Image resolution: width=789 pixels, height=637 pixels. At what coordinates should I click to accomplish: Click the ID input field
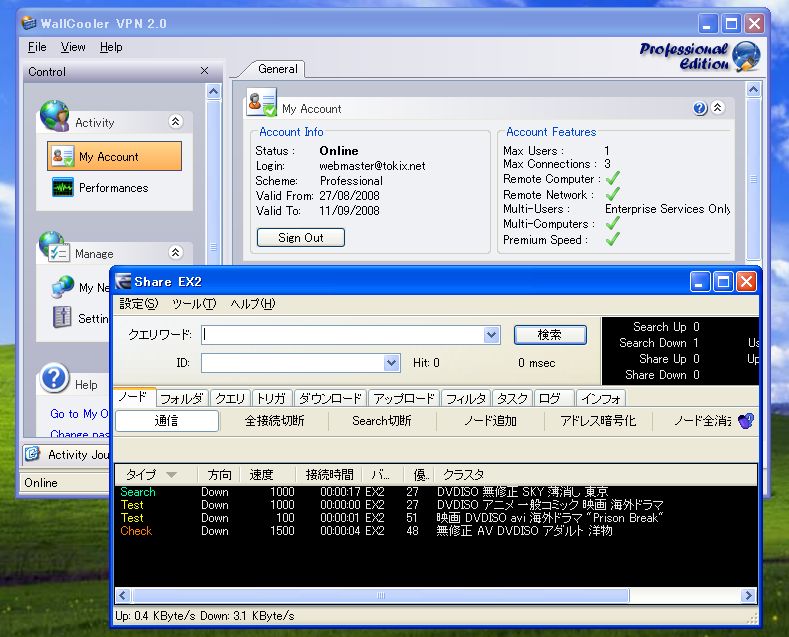[292, 362]
